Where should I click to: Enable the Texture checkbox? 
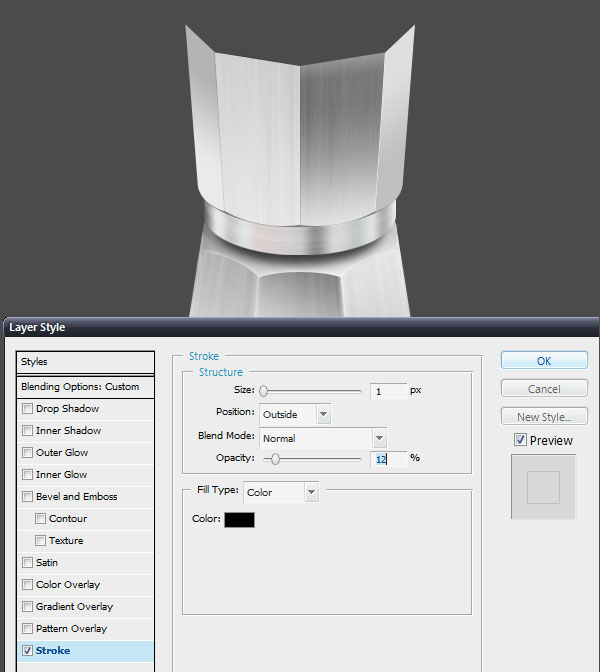(x=40, y=540)
